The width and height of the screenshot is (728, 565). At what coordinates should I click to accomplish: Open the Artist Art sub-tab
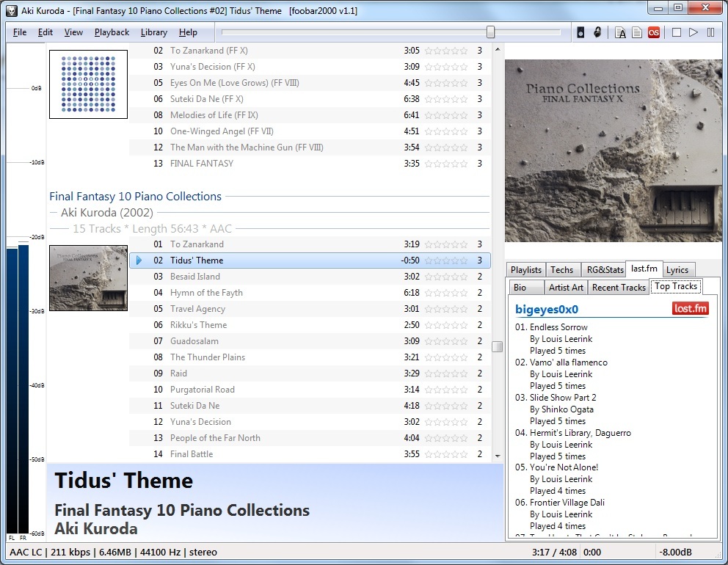pyautogui.click(x=566, y=288)
